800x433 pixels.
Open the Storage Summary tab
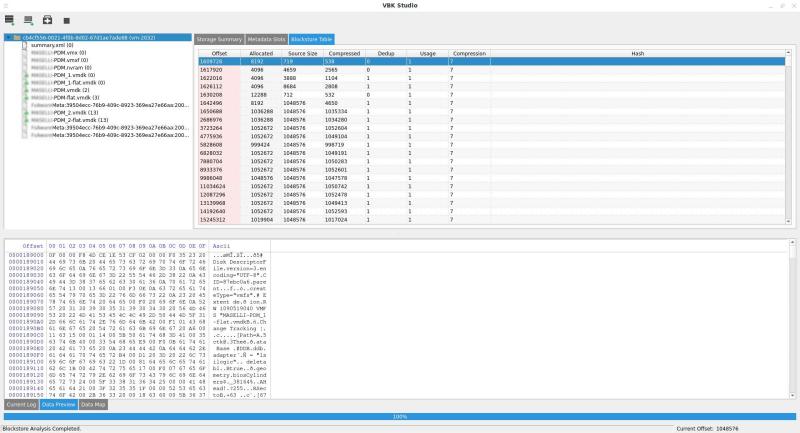[x=219, y=39]
